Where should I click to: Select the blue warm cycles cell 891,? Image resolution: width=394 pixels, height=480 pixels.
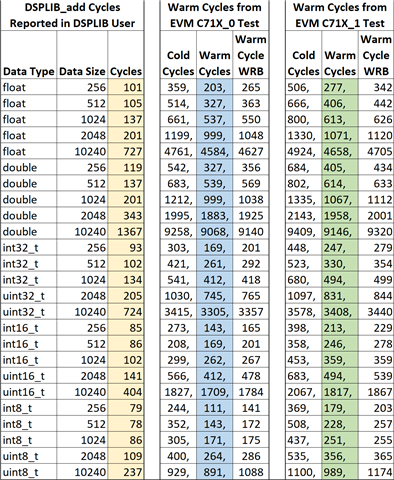(x=215, y=472)
